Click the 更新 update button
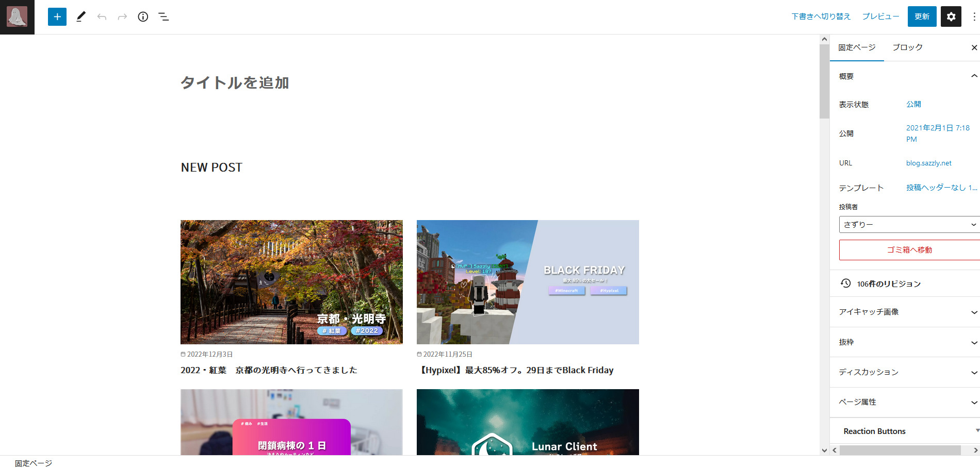The width and height of the screenshot is (980, 468). (922, 16)
